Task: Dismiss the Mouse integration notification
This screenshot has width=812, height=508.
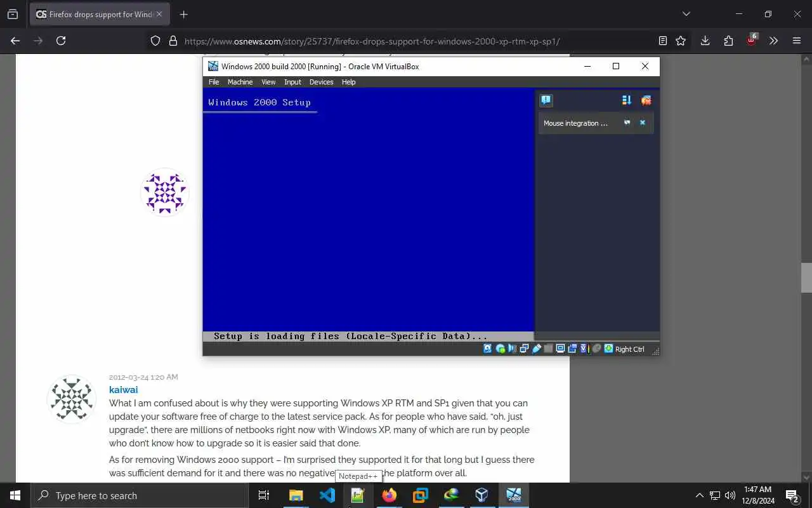Action: [x=642, y=123]
